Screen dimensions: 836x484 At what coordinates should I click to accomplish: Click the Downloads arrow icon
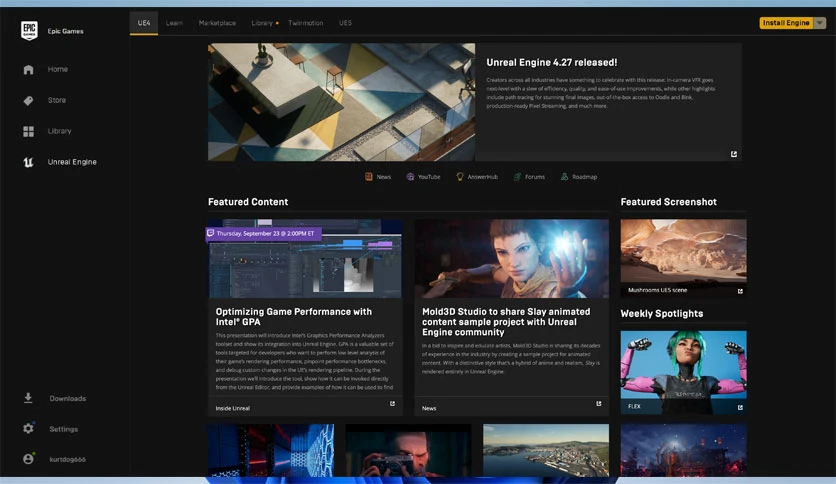pyautogui.click(x=28, y=398)
